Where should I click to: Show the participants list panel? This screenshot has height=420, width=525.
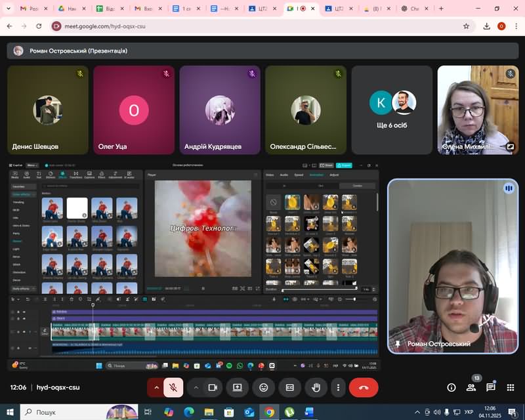tap(471, 388)
